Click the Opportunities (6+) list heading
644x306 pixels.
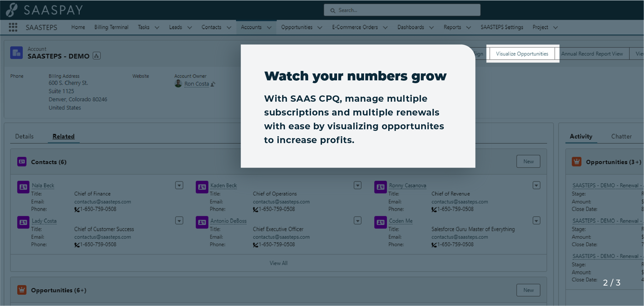(x=59, y=290)
